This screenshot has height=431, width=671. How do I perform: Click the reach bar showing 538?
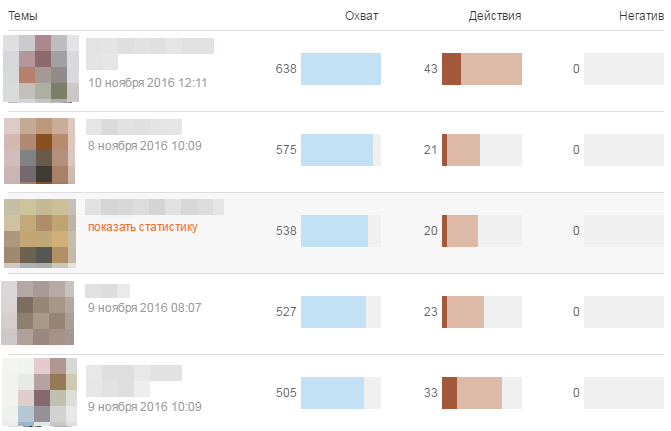[x=335, y=231]
